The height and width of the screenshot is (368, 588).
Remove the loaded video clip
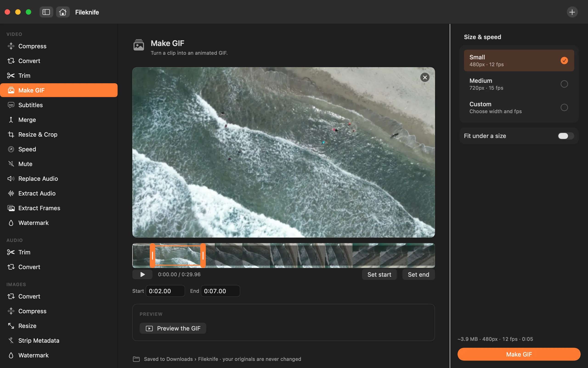click(x=425, y=78)
